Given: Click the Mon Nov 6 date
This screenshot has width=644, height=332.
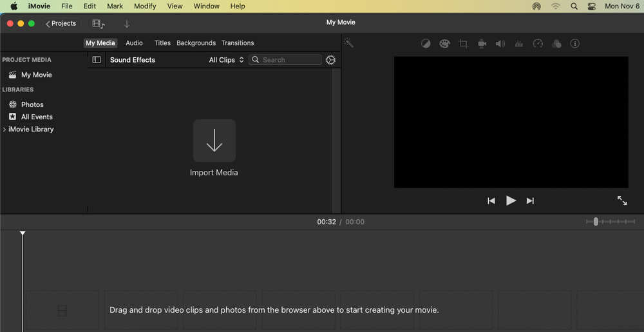Looking at the screenshot, I should (x=622, y=6).
